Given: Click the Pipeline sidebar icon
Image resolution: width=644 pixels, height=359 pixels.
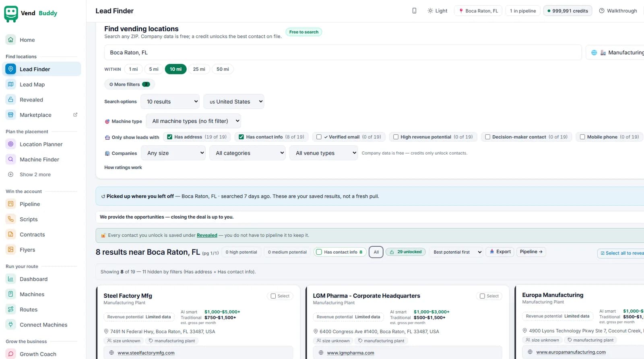Looking at the screenshot, I should pos(11,204).
